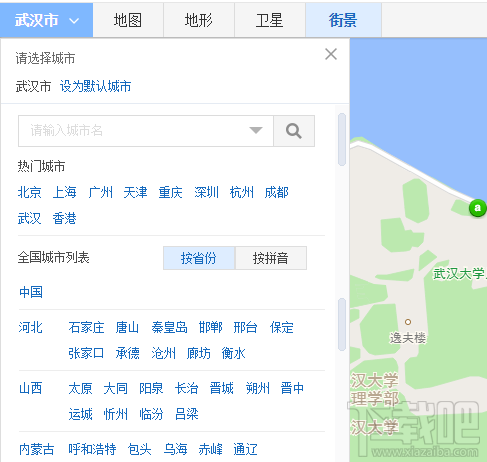Image resolution: width=487 pixels, height=462 pixels.
Task: Select hot city 北京
Action: pyautogui.click(x=30, y=192)
